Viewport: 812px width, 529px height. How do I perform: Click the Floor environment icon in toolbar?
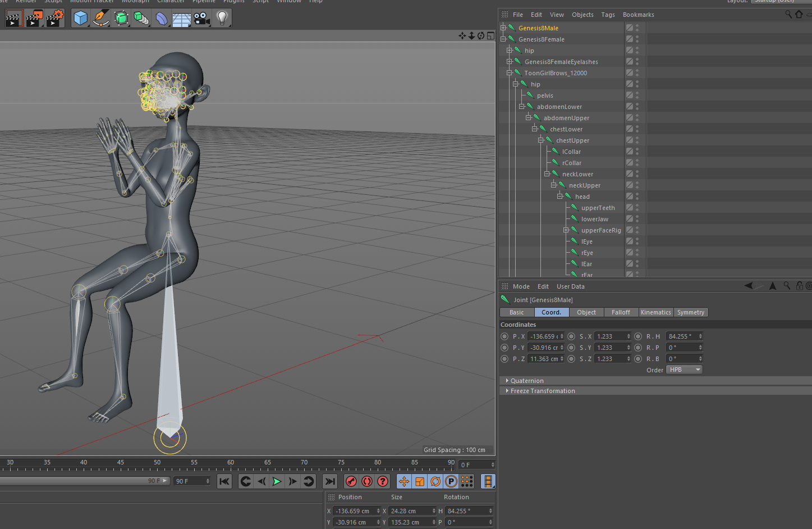182,19
